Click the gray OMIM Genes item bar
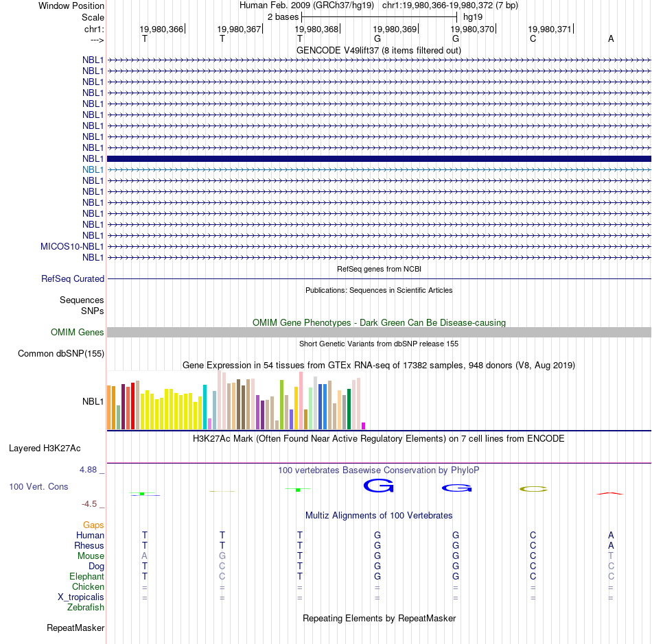The height and width of the screenshot is (644, 652). [379, 332]
